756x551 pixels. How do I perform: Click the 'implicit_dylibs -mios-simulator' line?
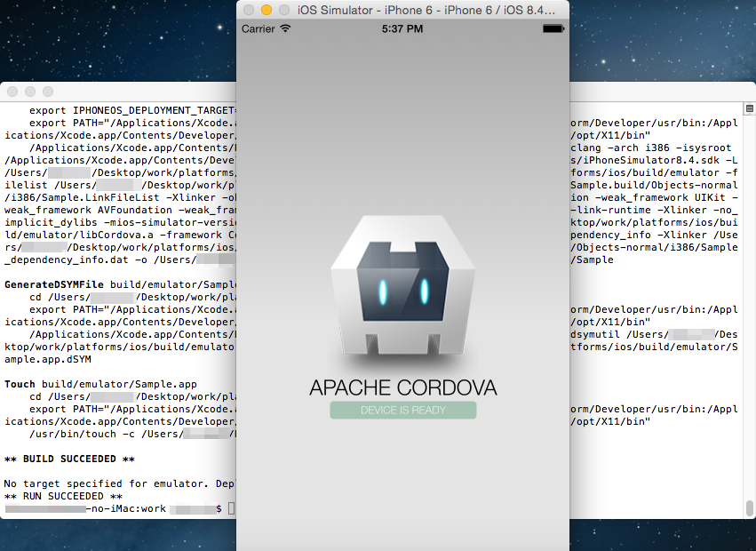point(120,222)
